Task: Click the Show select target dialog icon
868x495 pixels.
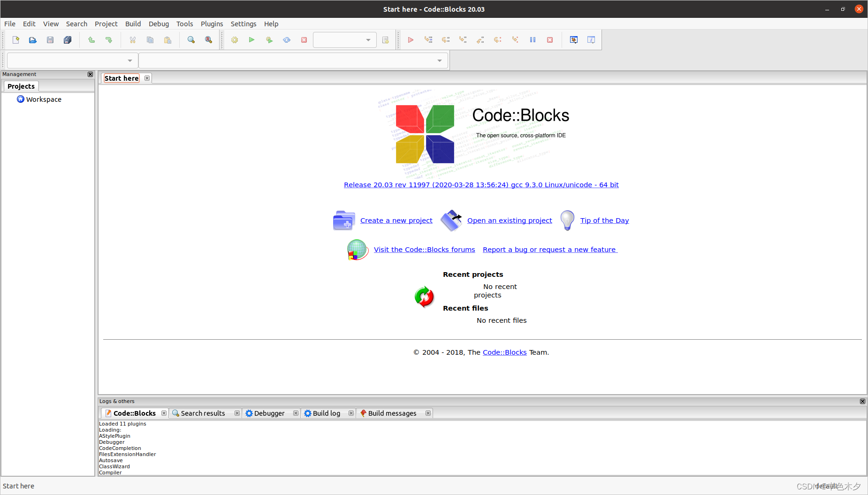Action: (x=386, y=40)
